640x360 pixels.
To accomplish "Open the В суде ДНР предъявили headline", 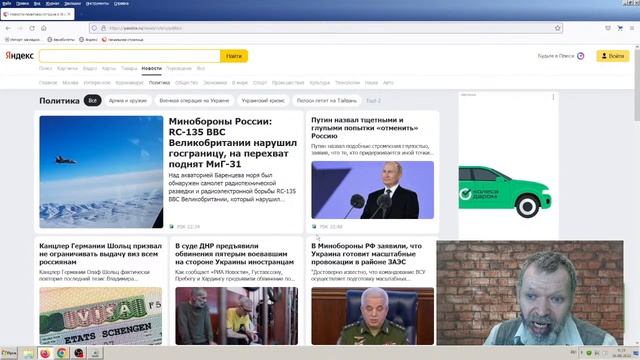I will (234, 253).
